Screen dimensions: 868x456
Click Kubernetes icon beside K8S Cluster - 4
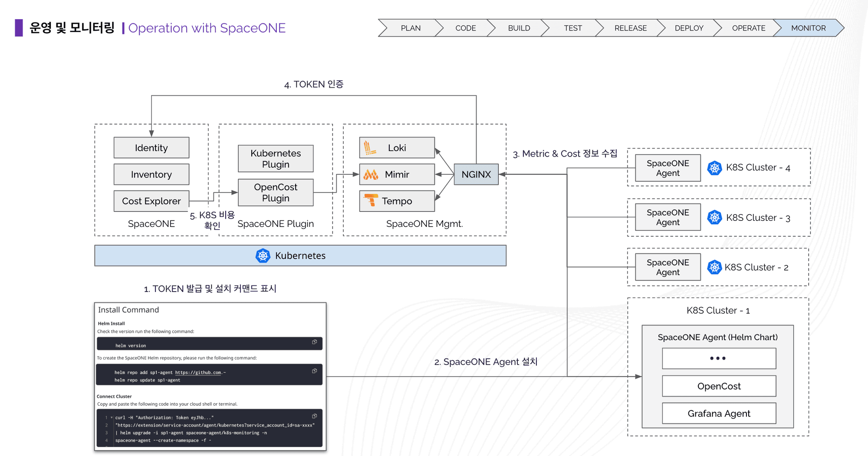point(714,167)
